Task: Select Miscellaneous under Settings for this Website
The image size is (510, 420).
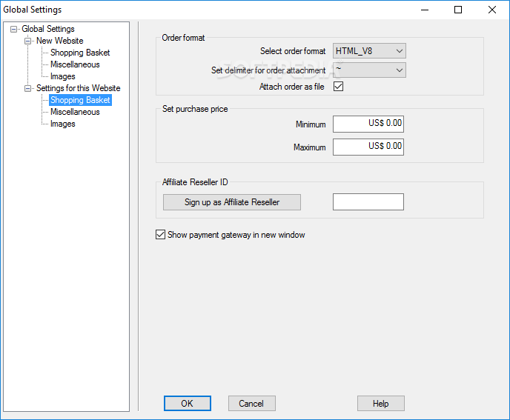Action: click(x=75, y=112)
